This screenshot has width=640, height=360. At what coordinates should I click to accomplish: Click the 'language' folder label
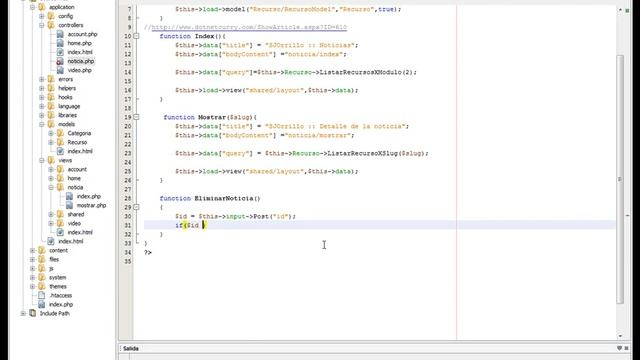point(69,106)
